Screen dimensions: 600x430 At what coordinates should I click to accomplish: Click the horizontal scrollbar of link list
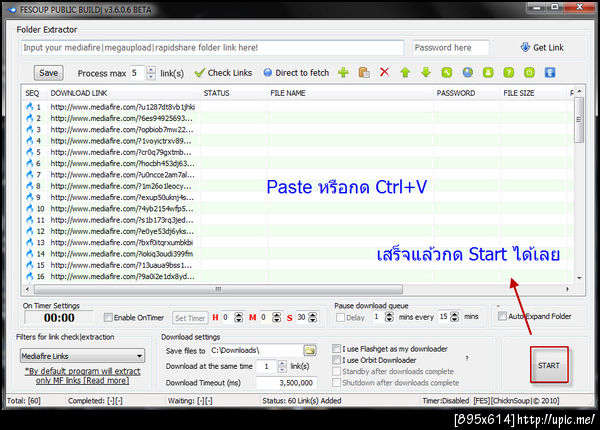218,289
